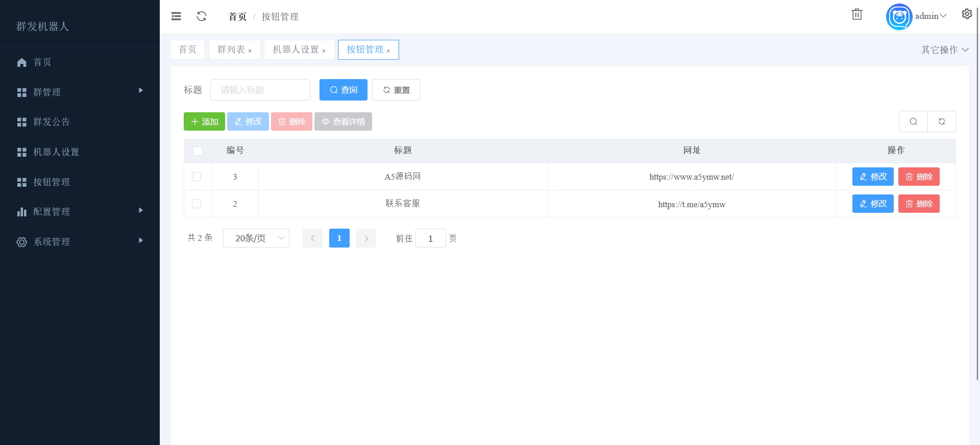Check the 联系客服 row checkbox
980x445 pixels.
(197, 204)
